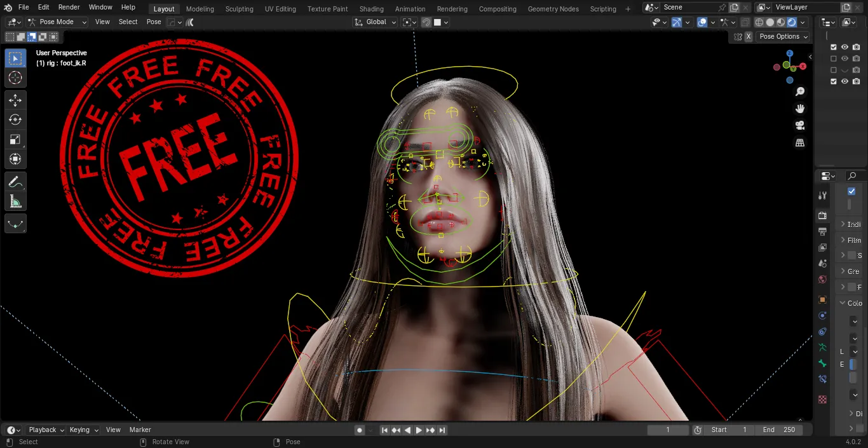Click the Pose menu in viewport header
The width and height of the screenshot is (868, 448).
click(x=154, y=22)
